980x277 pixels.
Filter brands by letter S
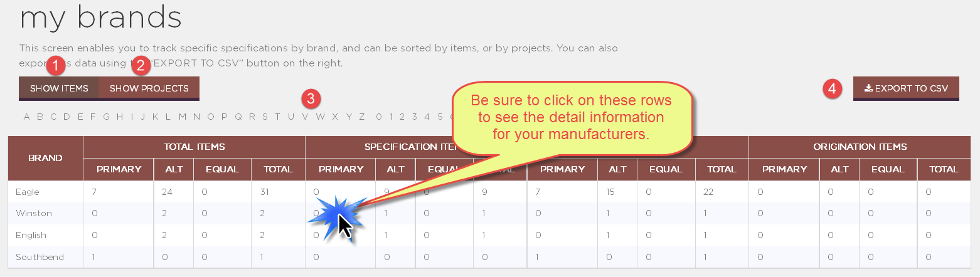(265, 117)
